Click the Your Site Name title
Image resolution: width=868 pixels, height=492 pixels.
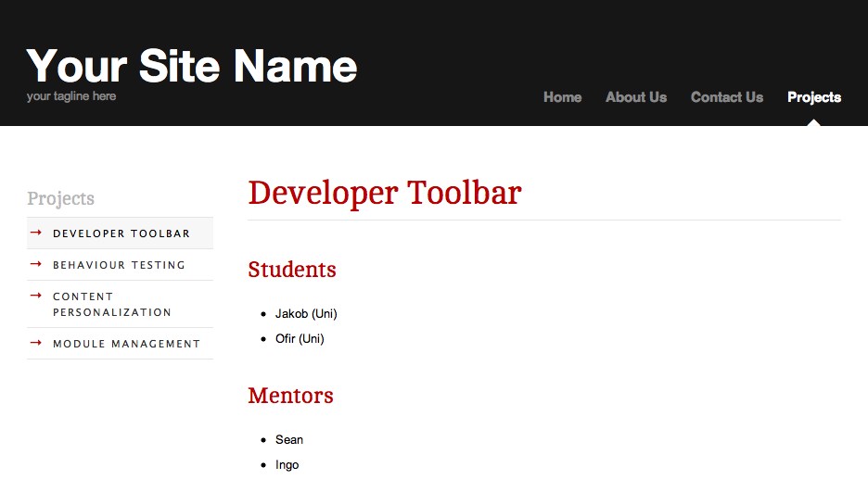point(192,66)
